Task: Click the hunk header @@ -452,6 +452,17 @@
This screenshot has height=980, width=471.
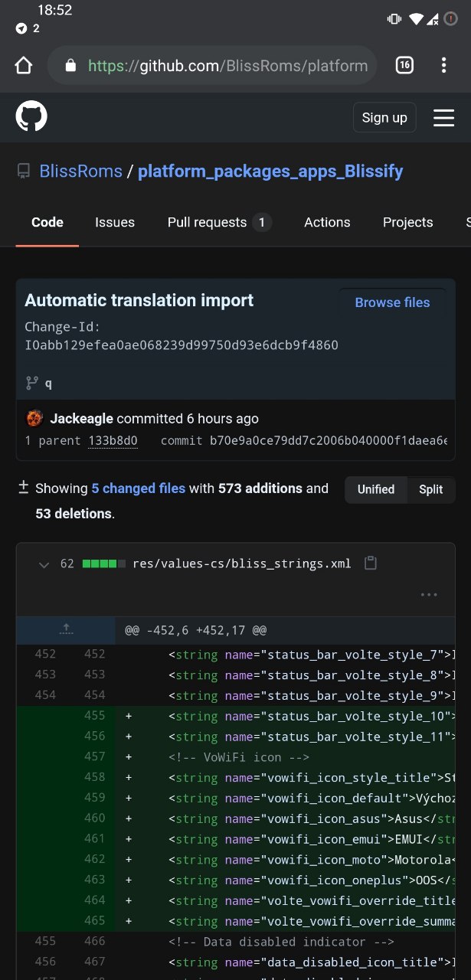Action: 196,630
